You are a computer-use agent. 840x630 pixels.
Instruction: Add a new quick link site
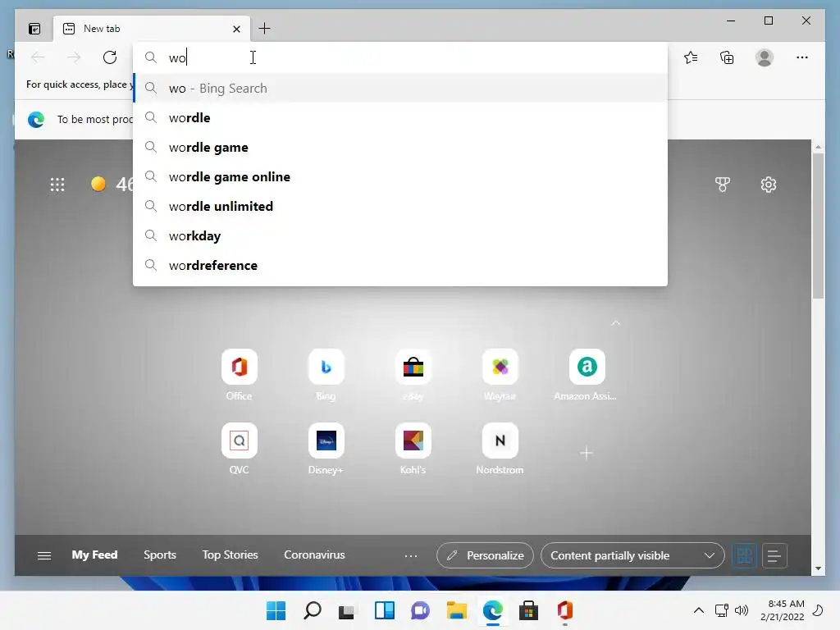tap(587, 453)
